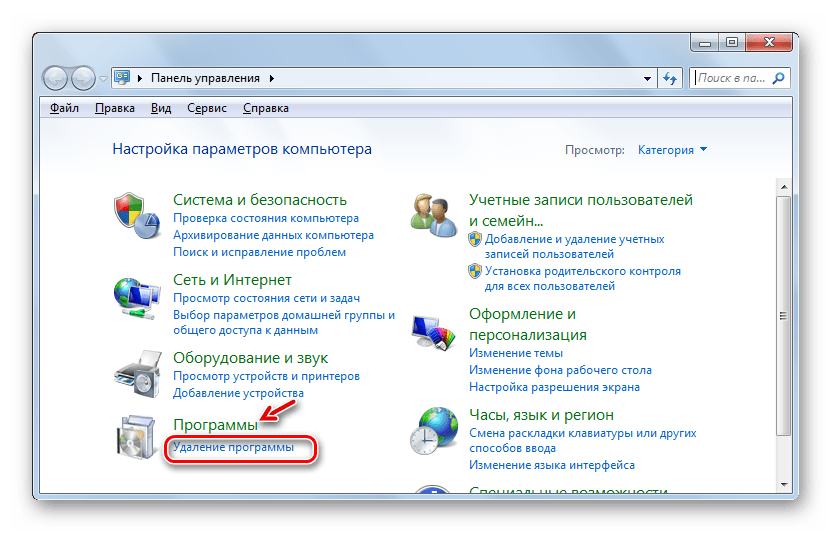Click shield icon beside Установка родительского контроля
832x533 pixels.
coord(475,271)
